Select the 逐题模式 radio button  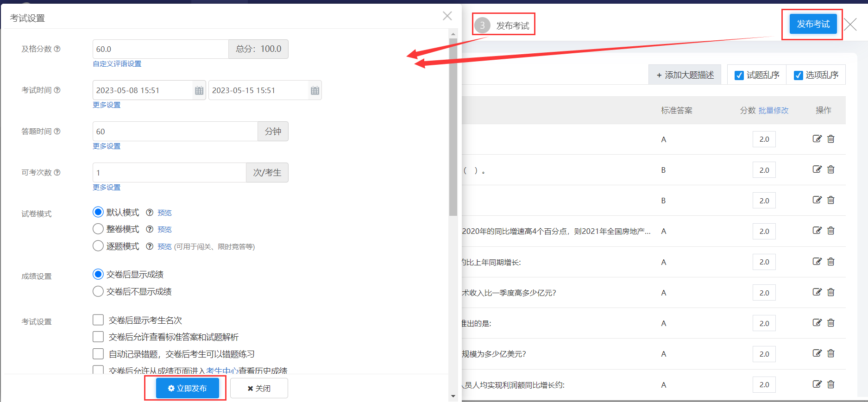98,246
